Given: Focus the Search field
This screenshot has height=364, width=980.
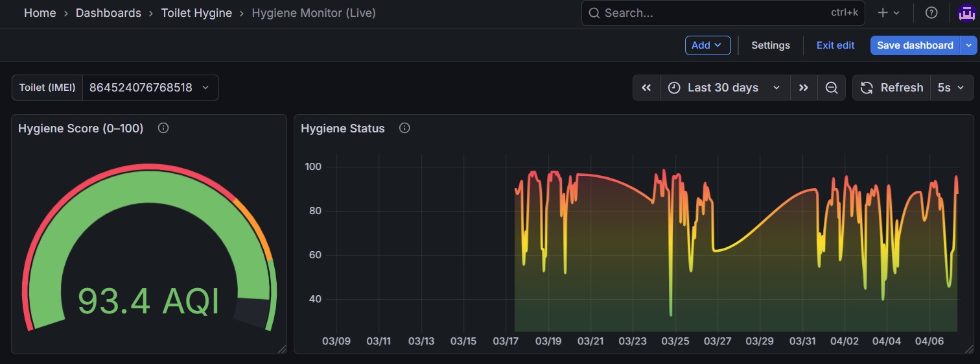Looking at the screenshot, I should tap(723, 13).
